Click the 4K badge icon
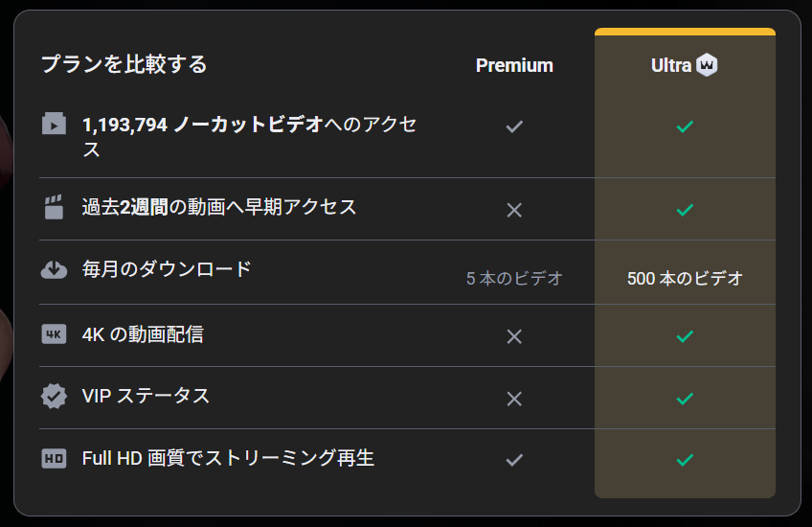The height and width of the screenshot is (527, 812). pyautogui.click(x=55, y=334)
